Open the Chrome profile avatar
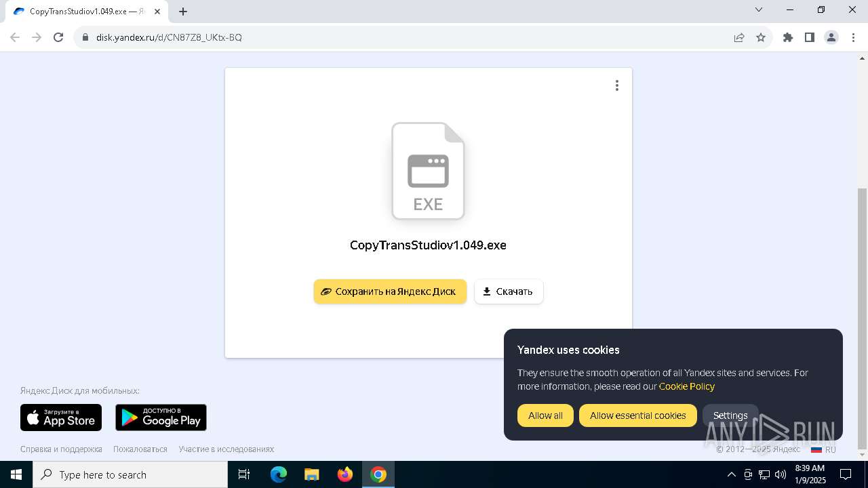Screen dimensions: 868x488 [831, 37]
